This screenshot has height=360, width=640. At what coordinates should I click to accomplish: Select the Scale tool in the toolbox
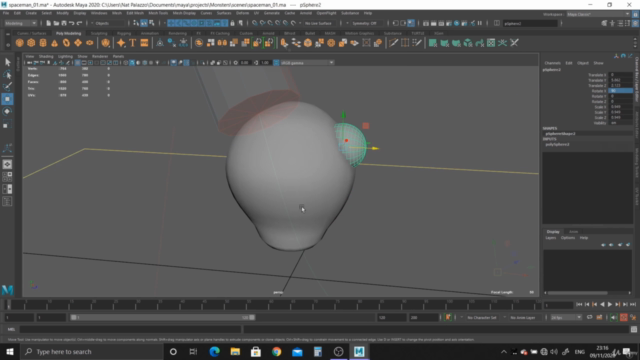[x=7, y=124]
